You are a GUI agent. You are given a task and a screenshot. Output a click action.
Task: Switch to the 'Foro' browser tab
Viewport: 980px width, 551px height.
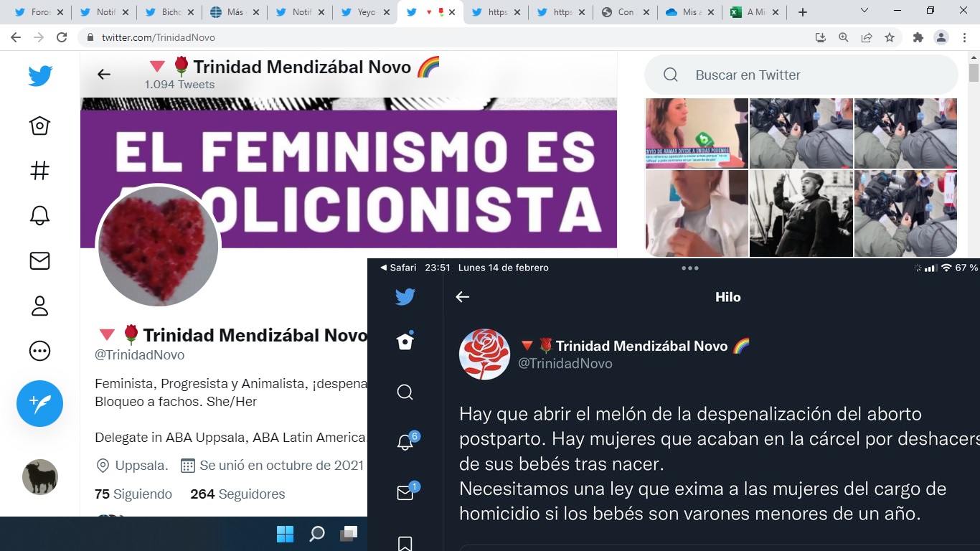(36, 12)
